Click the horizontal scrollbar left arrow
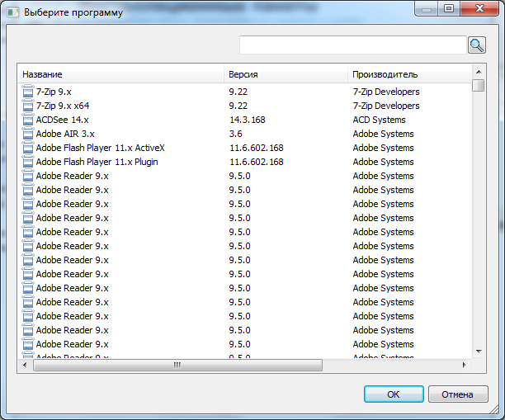The image size is (505, 420). [x=25, y=365]
